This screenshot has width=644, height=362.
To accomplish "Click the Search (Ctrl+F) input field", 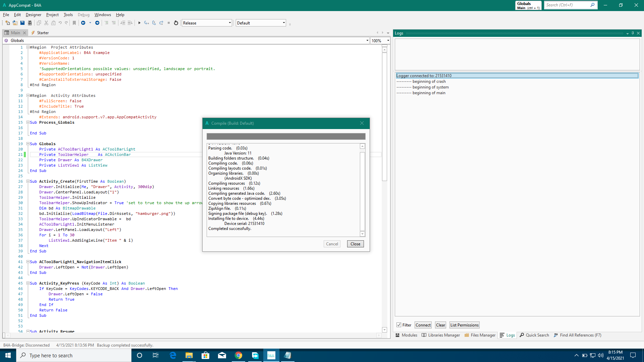I will [566, 5].
